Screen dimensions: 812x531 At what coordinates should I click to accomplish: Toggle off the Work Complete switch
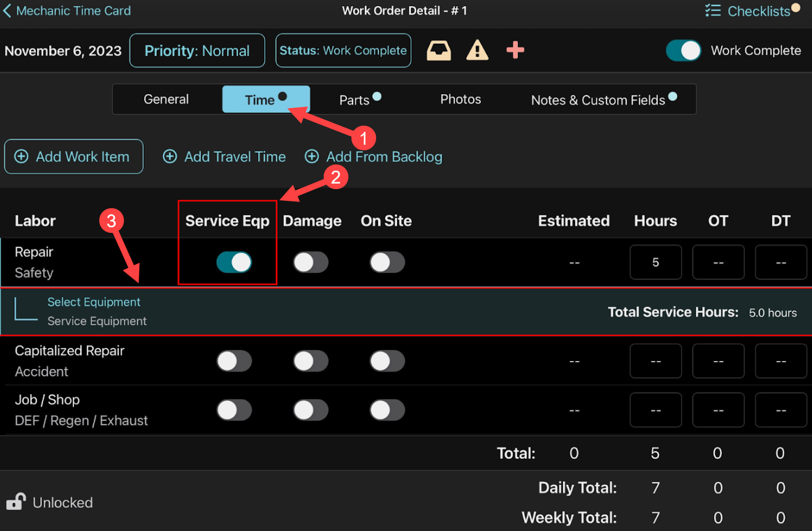coord(683,51)
